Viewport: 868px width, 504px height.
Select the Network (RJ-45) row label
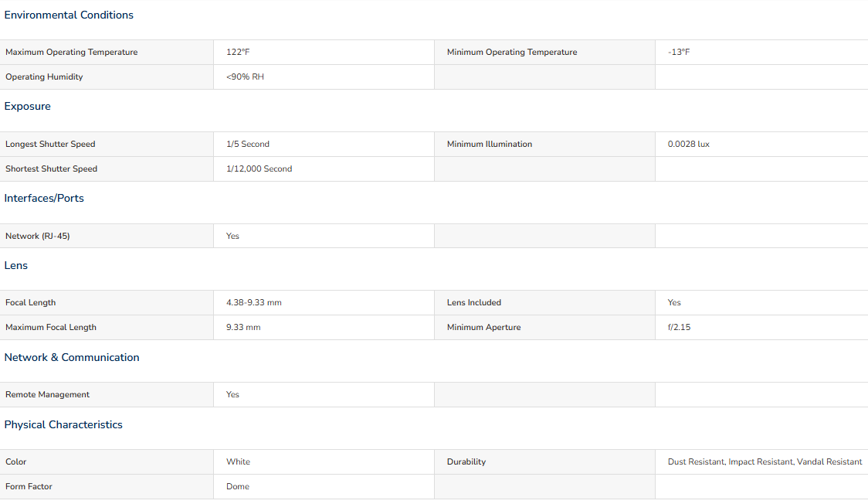pos(38,236)
